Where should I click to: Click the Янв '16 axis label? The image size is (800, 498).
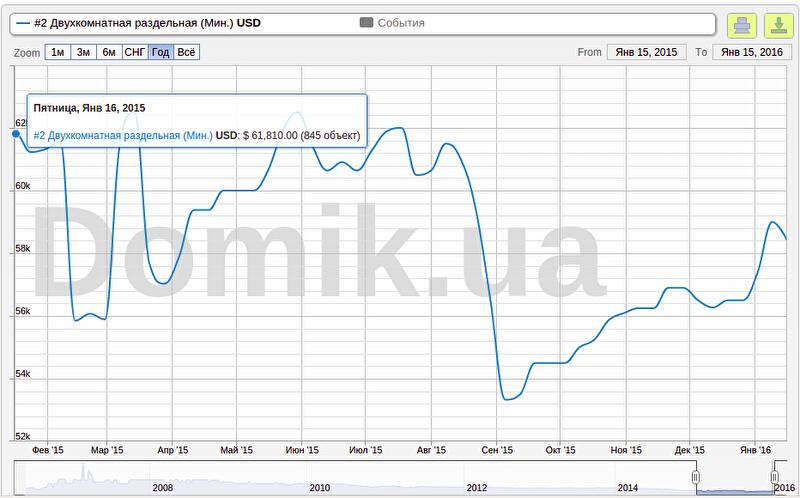[756, 450]
